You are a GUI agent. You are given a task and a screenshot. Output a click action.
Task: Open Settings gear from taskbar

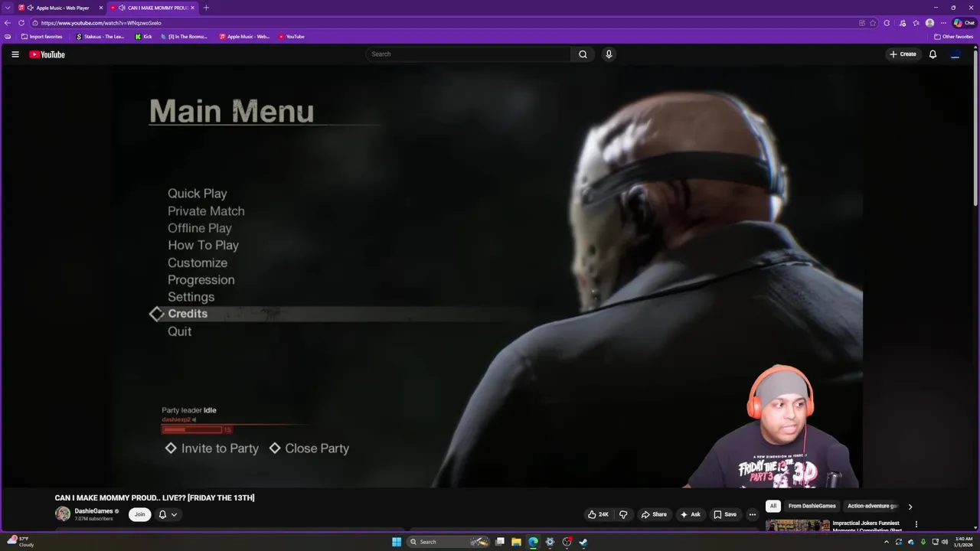click(x=550, y=542)
